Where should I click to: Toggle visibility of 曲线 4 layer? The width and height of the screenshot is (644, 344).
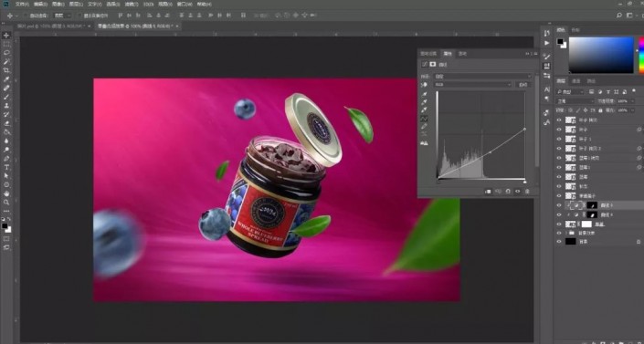(558, 214)
